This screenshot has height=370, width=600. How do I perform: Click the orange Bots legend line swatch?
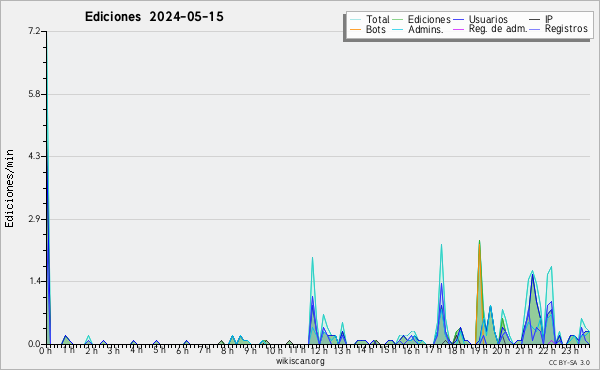pos(355,29)
